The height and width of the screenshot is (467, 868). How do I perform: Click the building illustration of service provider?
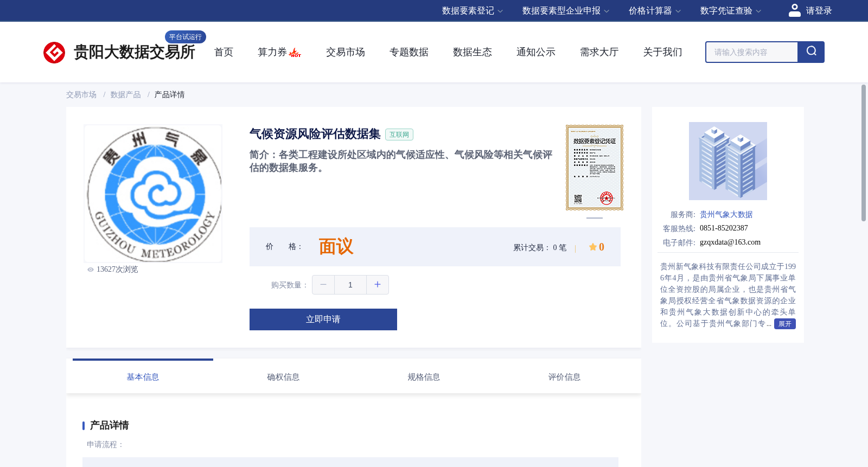(728, 161)
